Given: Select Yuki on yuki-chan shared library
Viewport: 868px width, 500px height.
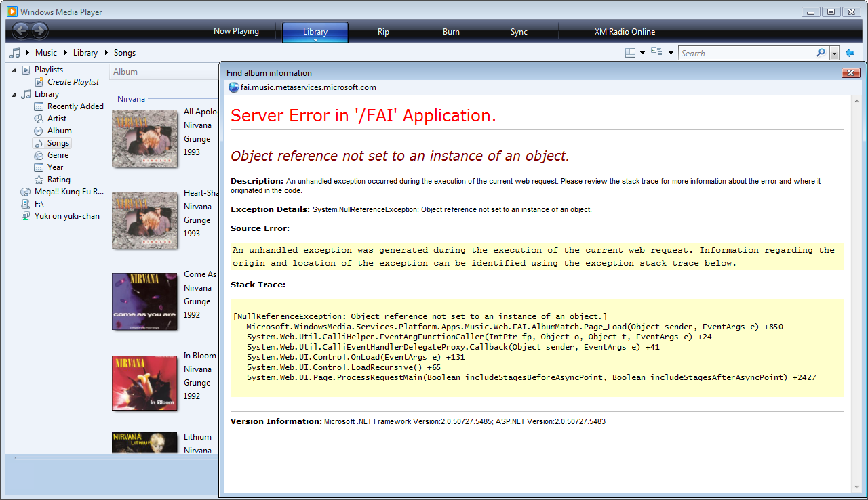Looking at the screenshot, I should (66, 216).
